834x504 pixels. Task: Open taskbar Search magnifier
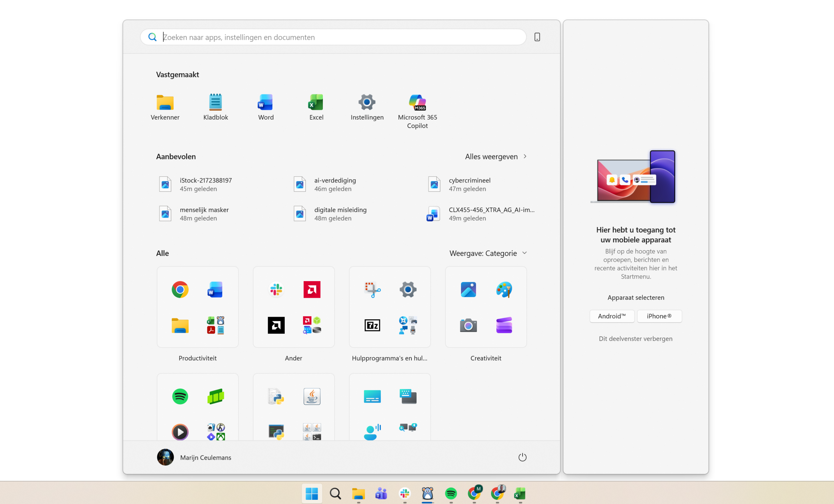335,494
